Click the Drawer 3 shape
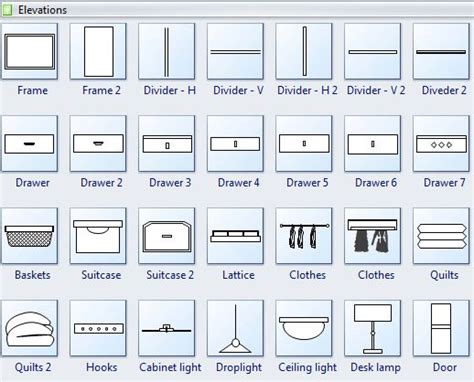Viewport: 474px width, 382px height. point(167,144)
